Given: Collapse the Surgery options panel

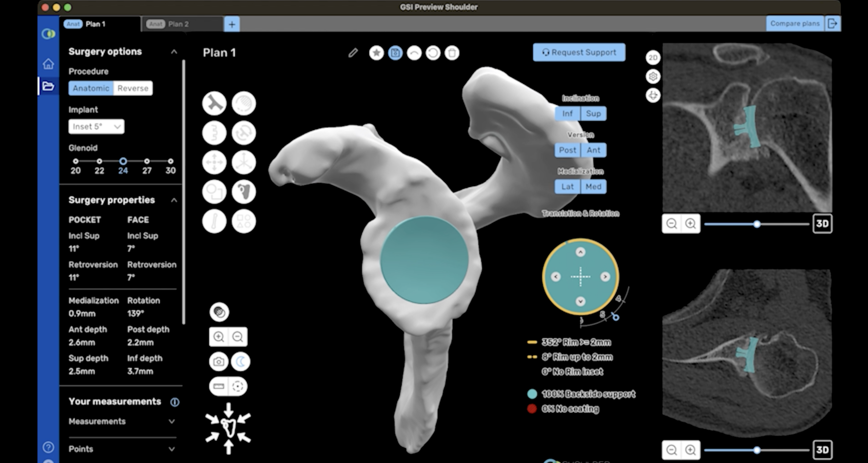Looking at the screenshot, I should (174, 52).
